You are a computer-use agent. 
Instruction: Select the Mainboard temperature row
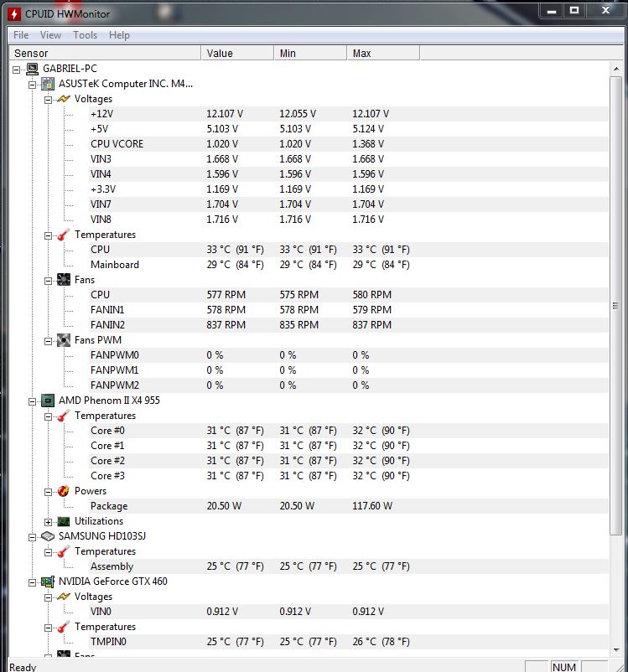[x=348, y=265]
